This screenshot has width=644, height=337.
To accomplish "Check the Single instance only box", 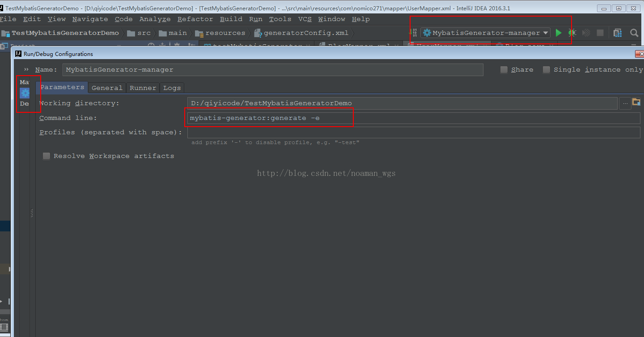I will [547, 69].
